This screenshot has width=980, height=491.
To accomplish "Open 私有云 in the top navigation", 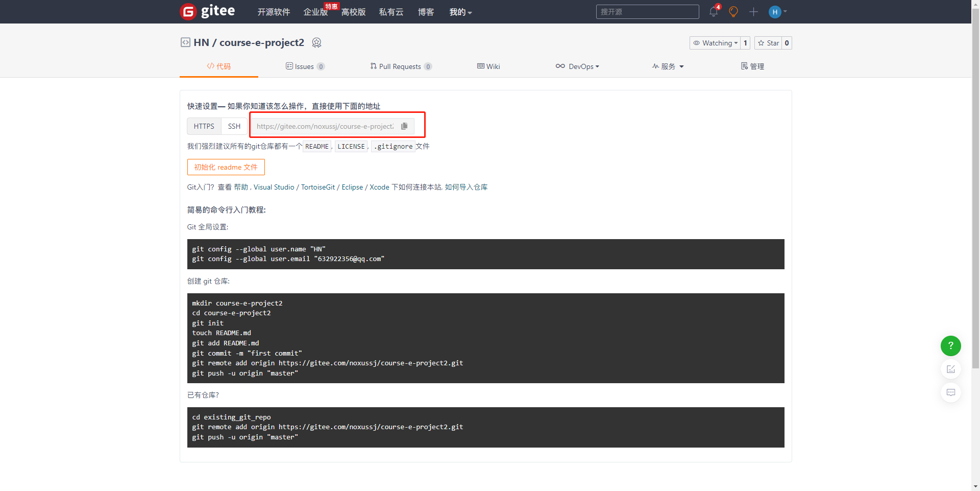I will [391, 12].
